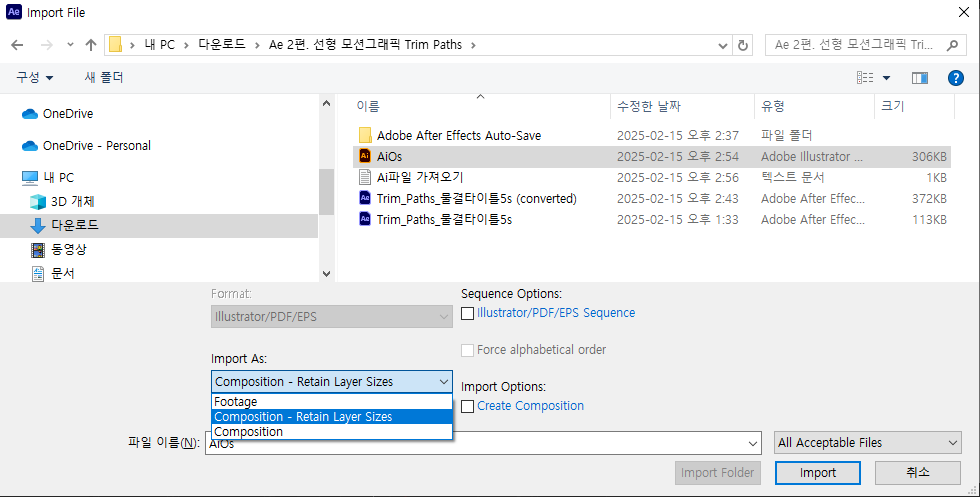This screenshot has width=980, height=497.
Task: Click the Import button
Action: [x=818, y=473]
